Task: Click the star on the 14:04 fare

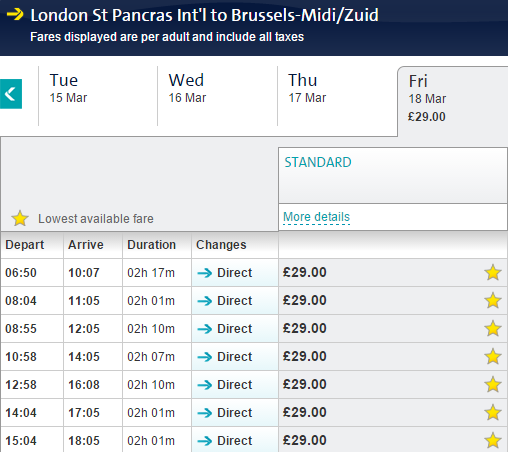Action: (x=493, y=413)
